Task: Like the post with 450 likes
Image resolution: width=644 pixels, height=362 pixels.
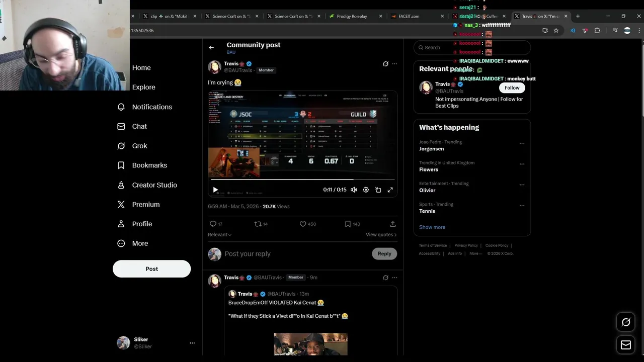Action: [x=308, y=224]
